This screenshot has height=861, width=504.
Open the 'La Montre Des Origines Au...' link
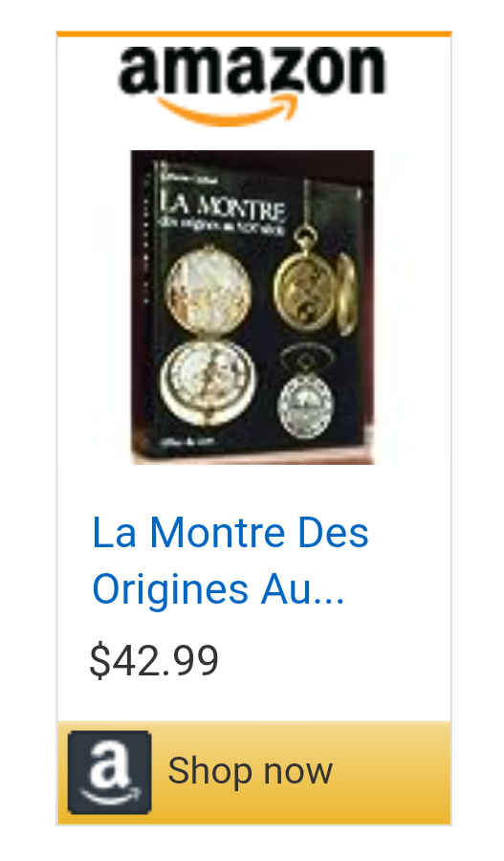click(x=230, y=560)
